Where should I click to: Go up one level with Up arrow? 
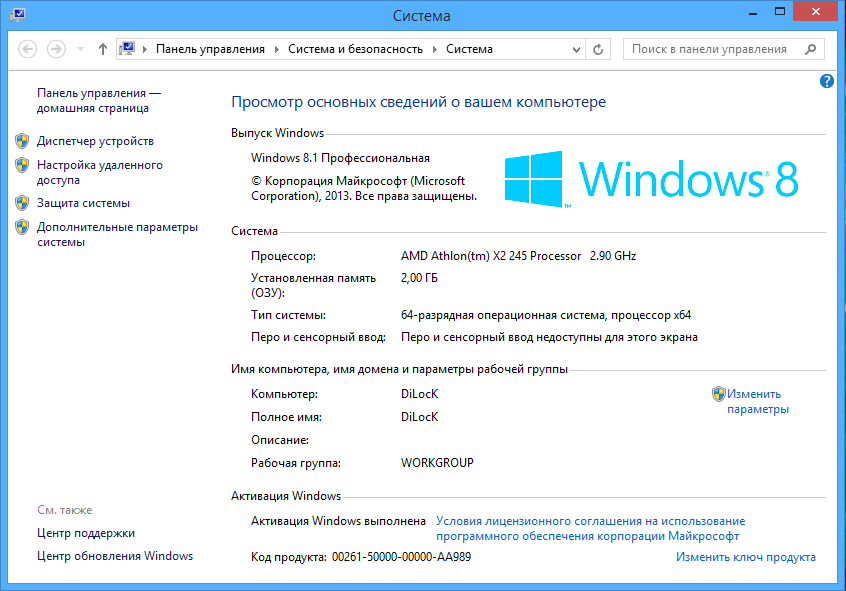click(103, 49)
